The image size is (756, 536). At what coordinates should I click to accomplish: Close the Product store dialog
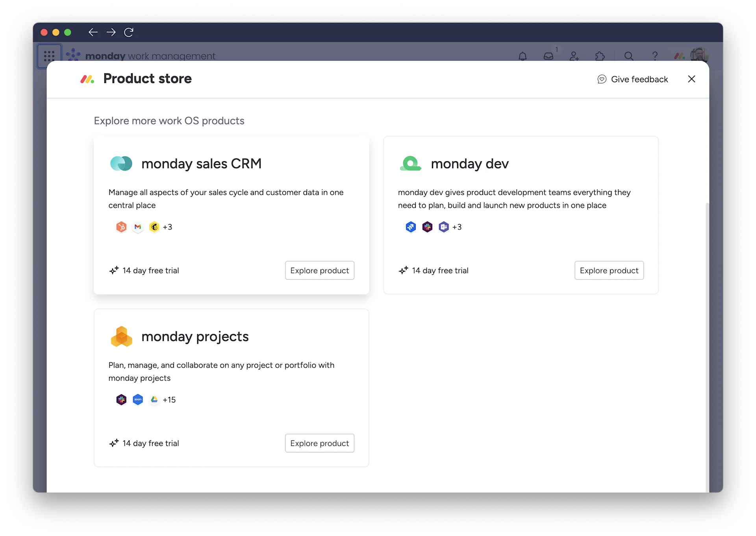tap(691, 79)
